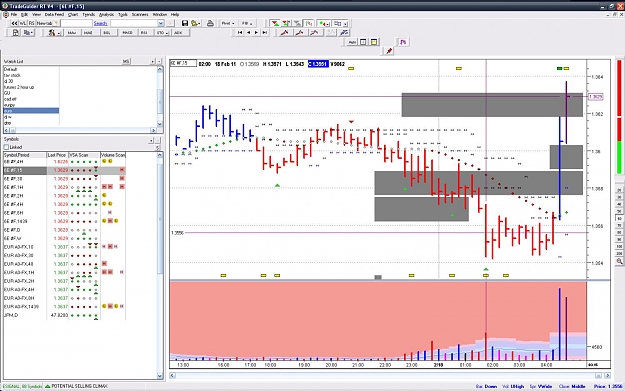Screen dimensions: 625x391
Task: Select the 'futures 2 hour up' watch list
Action: pyautogui.click(x=31, y=87)
